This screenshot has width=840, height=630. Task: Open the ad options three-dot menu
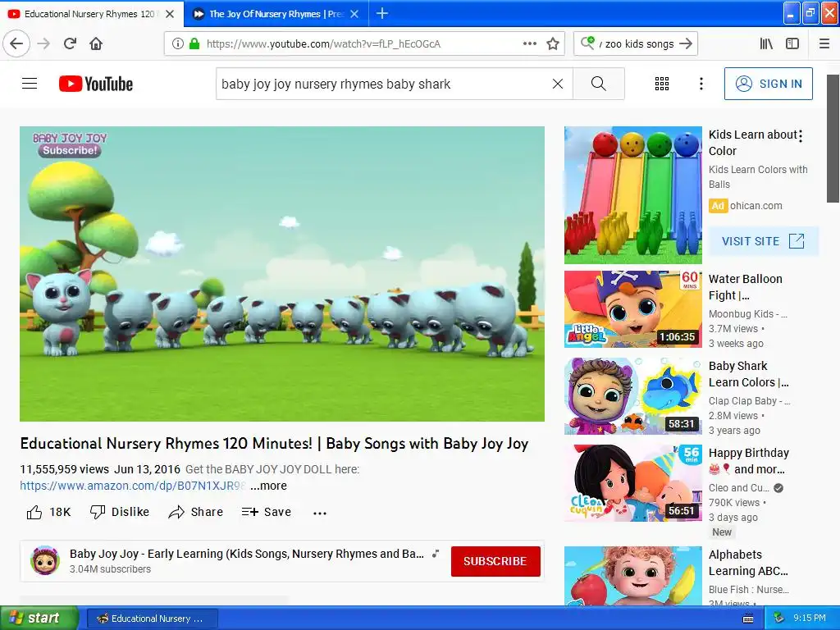(801, 136)
